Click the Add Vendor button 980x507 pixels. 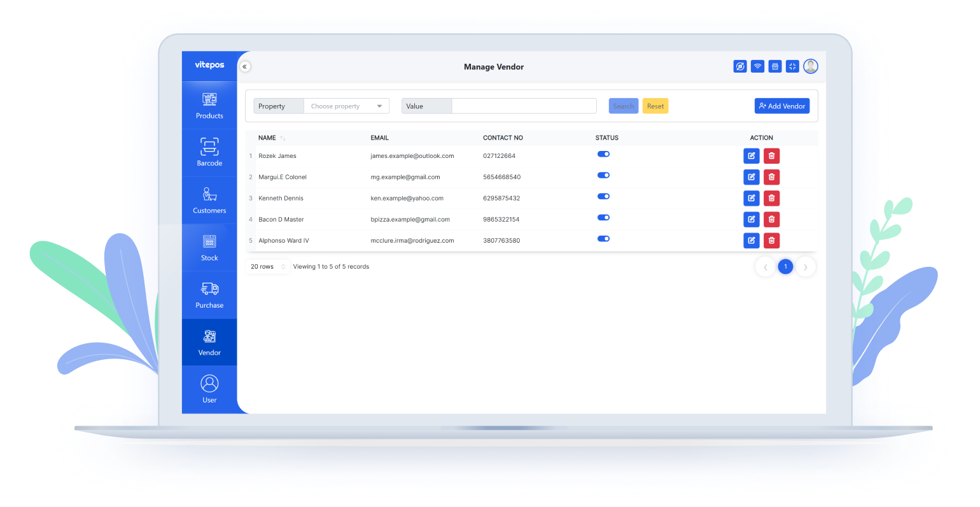[x=782, y=106]
